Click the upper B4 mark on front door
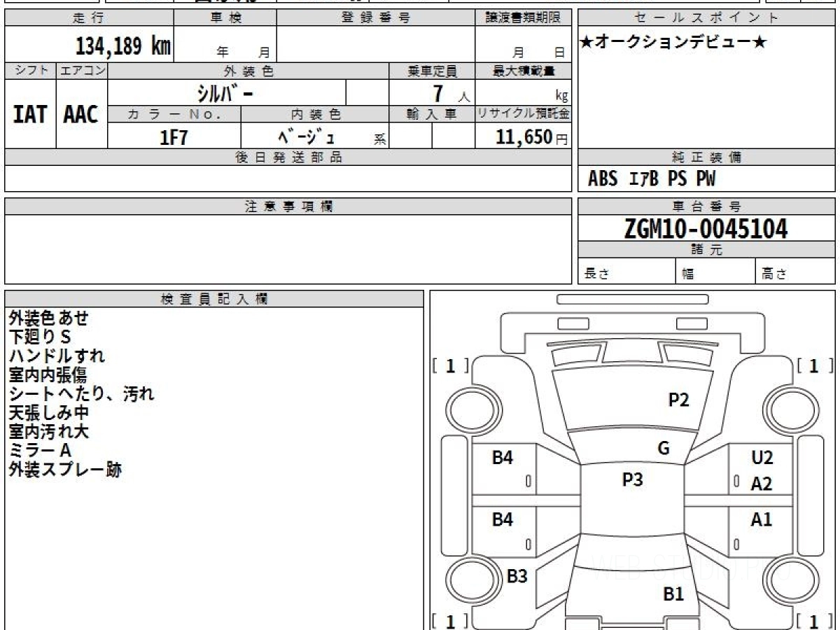The height and width of the screenshot is (630, 840). (x=503, y=458)
